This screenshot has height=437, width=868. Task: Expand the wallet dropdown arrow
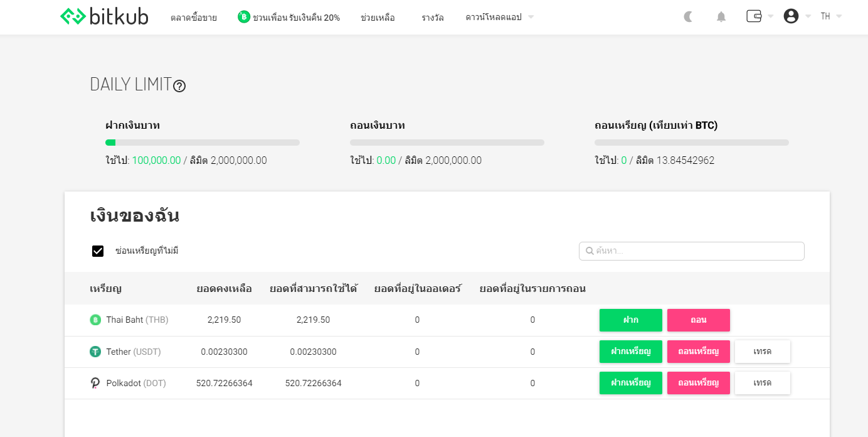pos(771,16)
